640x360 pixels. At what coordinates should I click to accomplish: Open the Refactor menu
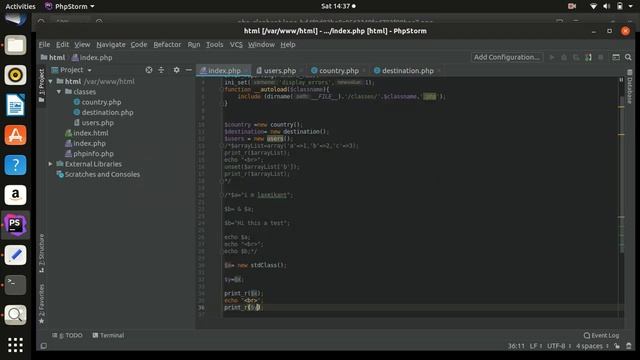point(167,44)
